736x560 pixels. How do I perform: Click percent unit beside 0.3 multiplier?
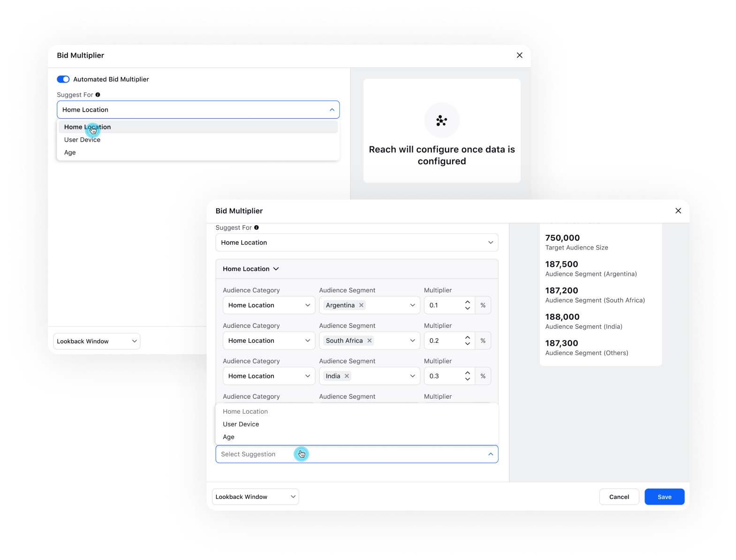(483, 376)
